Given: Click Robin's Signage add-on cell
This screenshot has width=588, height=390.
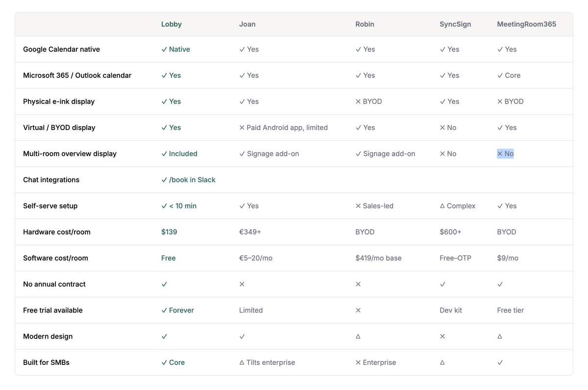Looking at the screenshot, I should coord(385,154).
